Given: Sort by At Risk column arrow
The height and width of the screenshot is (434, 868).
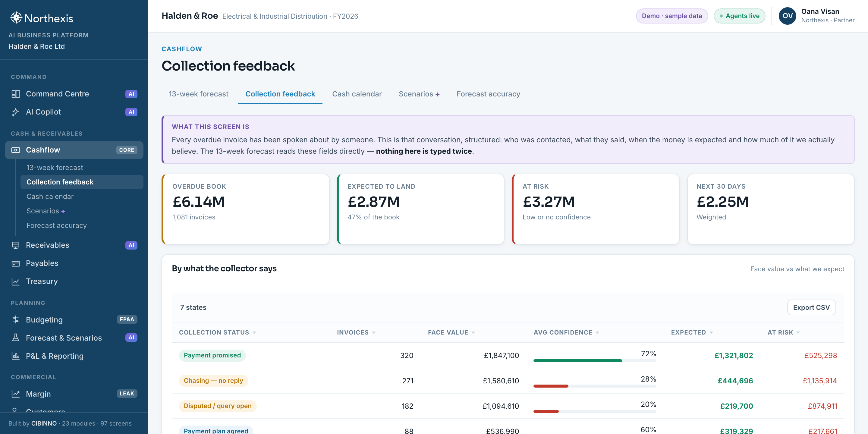Looking at the screenshot, I should 798,332.
